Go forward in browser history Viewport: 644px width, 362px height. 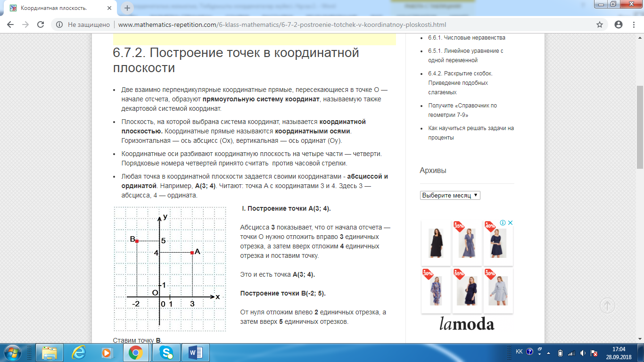[x=25, y=25]
